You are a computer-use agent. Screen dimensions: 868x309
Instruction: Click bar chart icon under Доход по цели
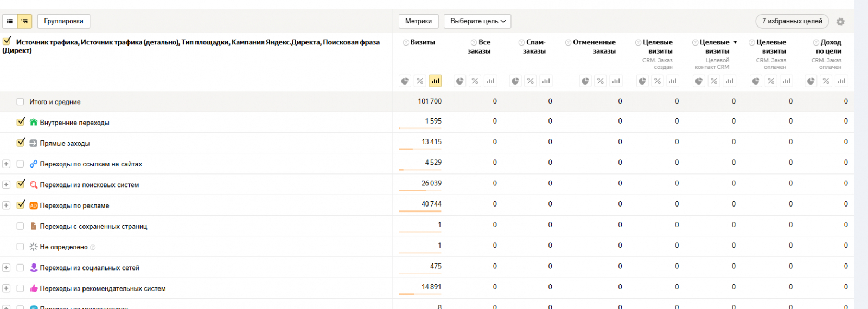[841, 81]
